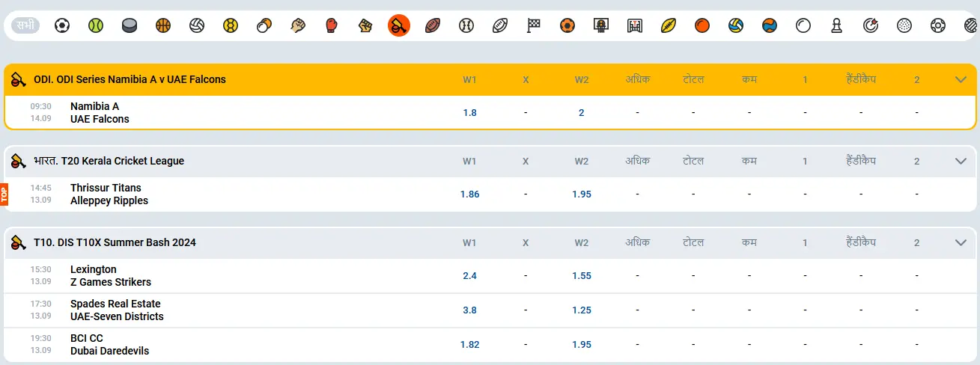
Task: Select the darts target icon
Action: point(871,26)
